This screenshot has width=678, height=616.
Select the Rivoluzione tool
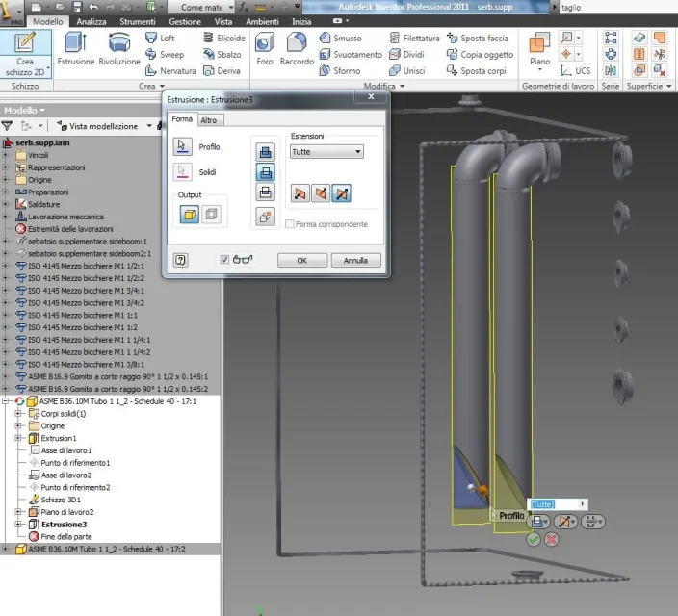119,48
